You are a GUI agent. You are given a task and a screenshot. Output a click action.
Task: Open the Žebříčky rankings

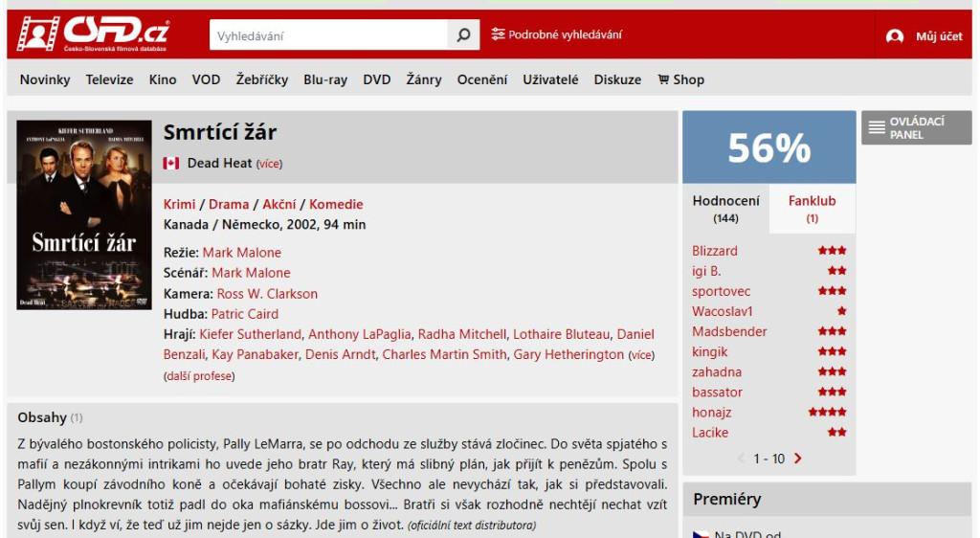(x=262, y=79)
